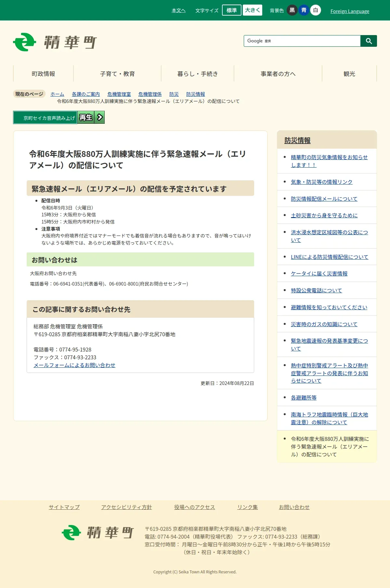Open お問い合わせ footer link
This screenshot has width=390, height=588.
(294, 507)
